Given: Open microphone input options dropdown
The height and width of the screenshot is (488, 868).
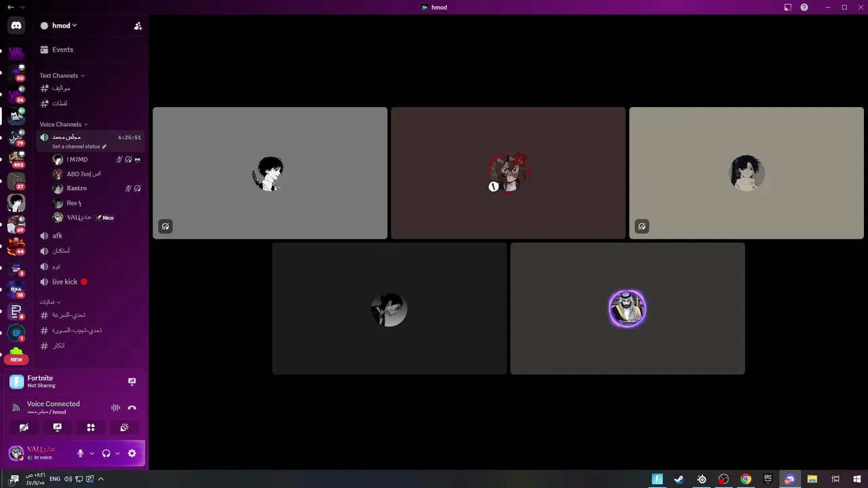Looking at the screenshot, I should [92, 453].
